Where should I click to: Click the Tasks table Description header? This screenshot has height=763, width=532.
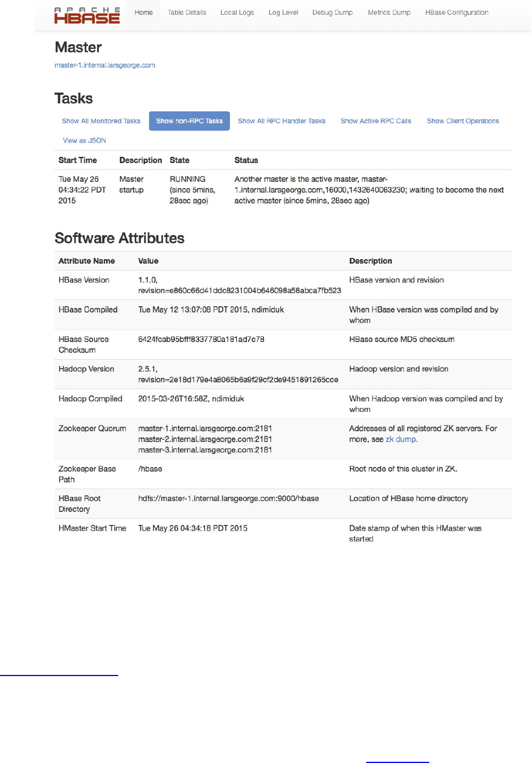pyautogui.click(x=141, y=160)
